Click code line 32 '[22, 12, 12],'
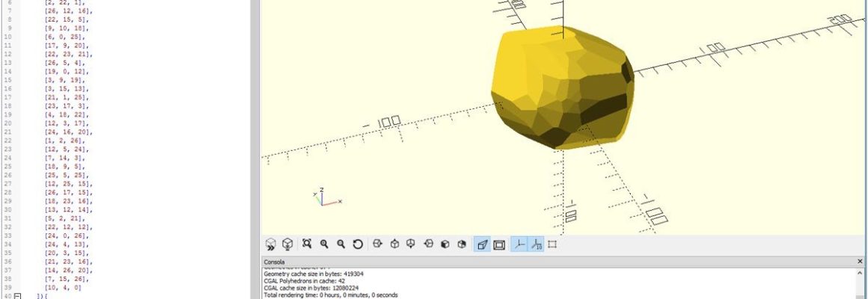The width and height of the screenshot is (868, 299). [x=68, y=227]
